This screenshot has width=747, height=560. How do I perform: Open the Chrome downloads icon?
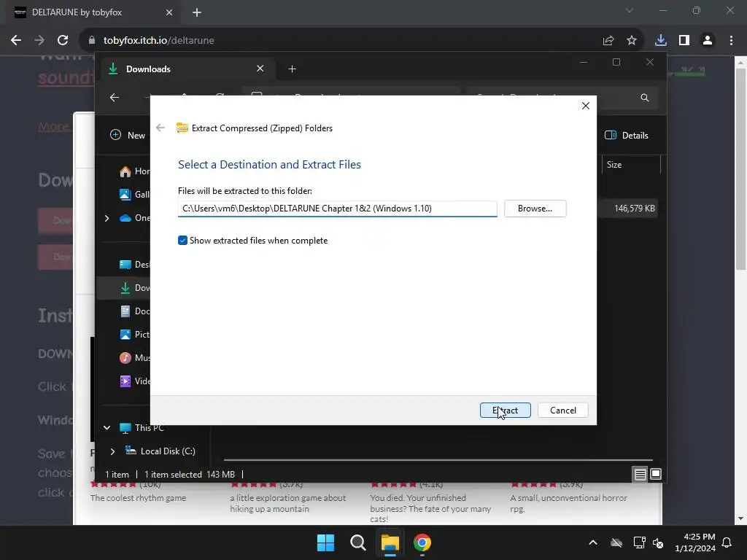[660, 41]
